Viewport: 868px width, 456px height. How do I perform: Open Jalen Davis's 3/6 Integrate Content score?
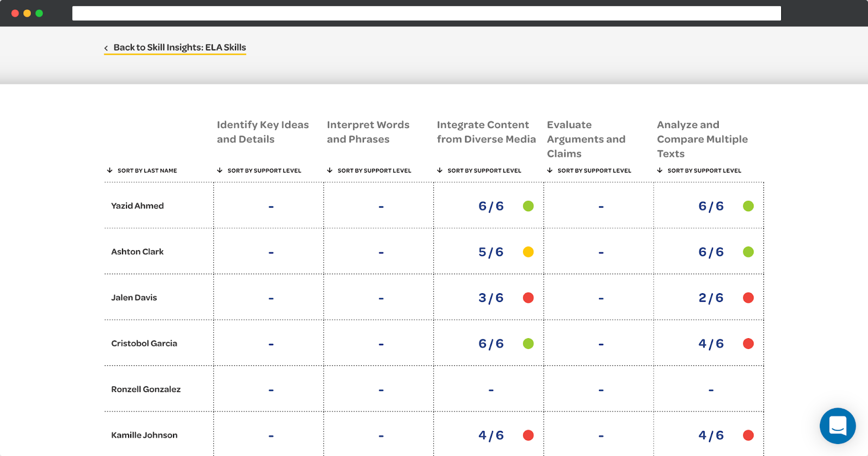[491, 298]
